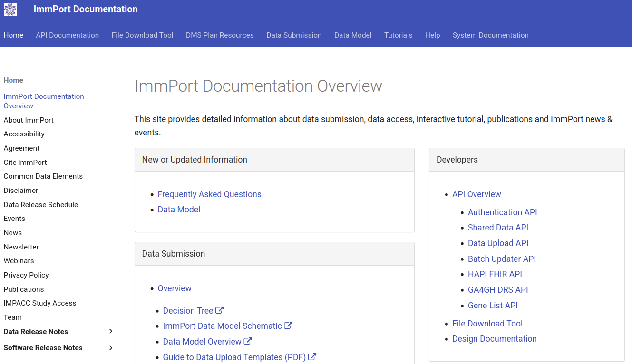Open Data Upload API link

click(498, 243)
